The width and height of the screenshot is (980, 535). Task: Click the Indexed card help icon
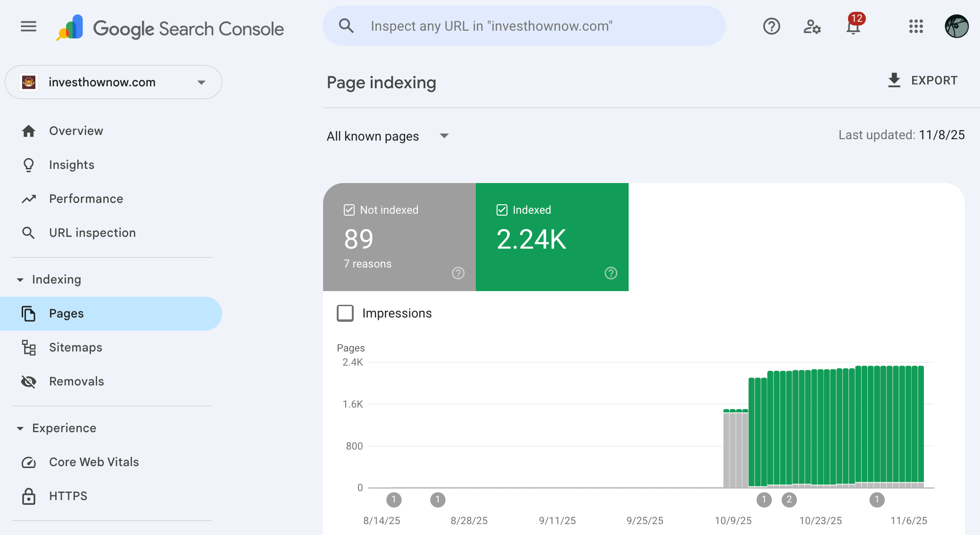[611, 273]
